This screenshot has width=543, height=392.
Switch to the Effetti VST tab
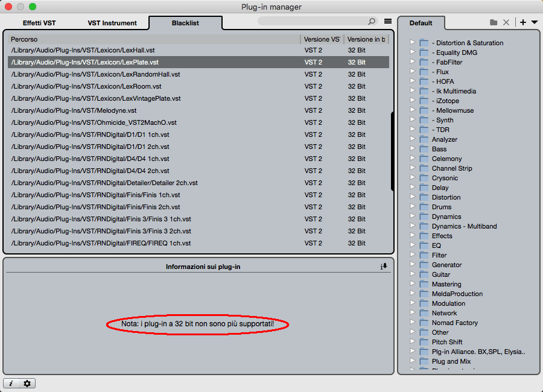39,23
